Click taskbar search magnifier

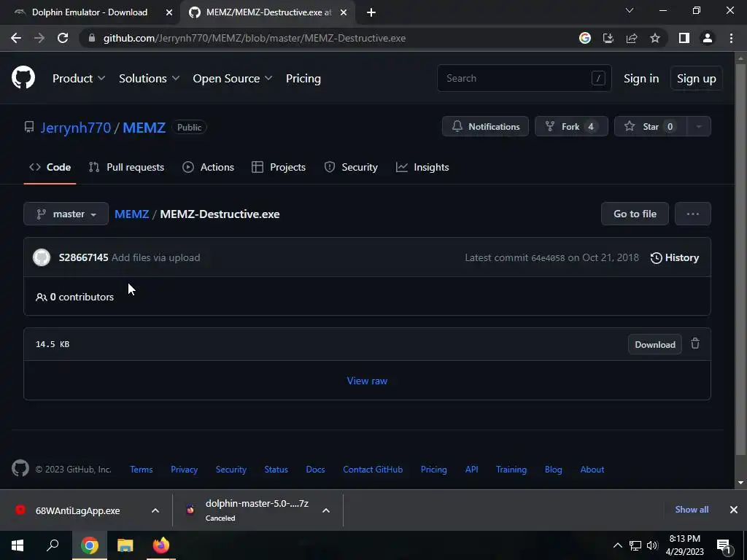(x=53, y=545)
